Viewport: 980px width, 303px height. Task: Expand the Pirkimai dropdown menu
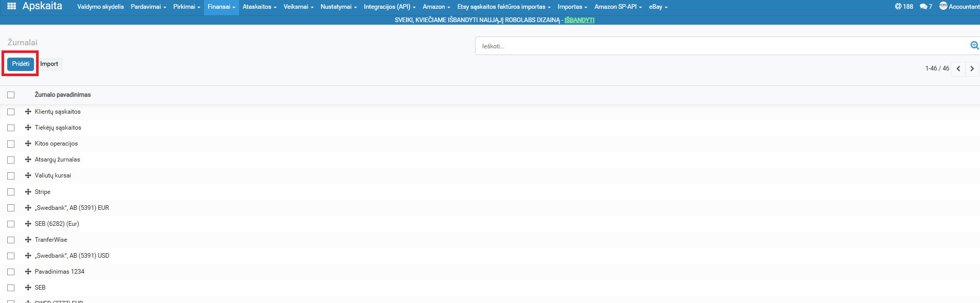pyautogui.click(x=187, y=7)
